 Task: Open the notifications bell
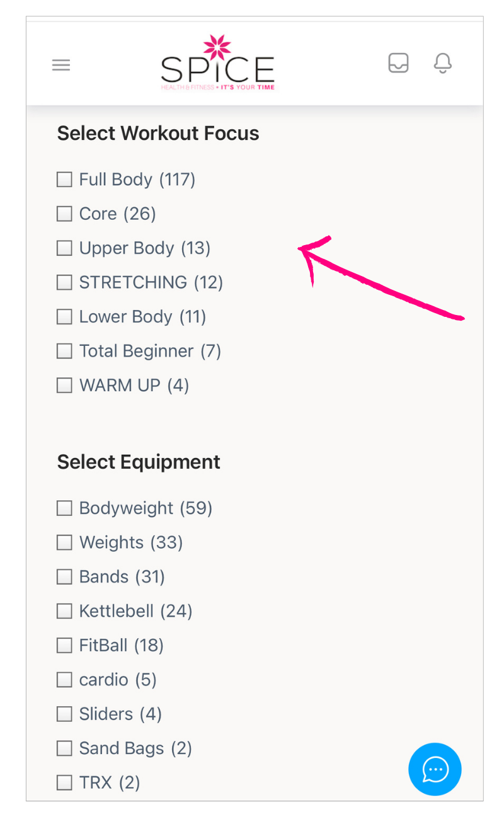(443, 63)
